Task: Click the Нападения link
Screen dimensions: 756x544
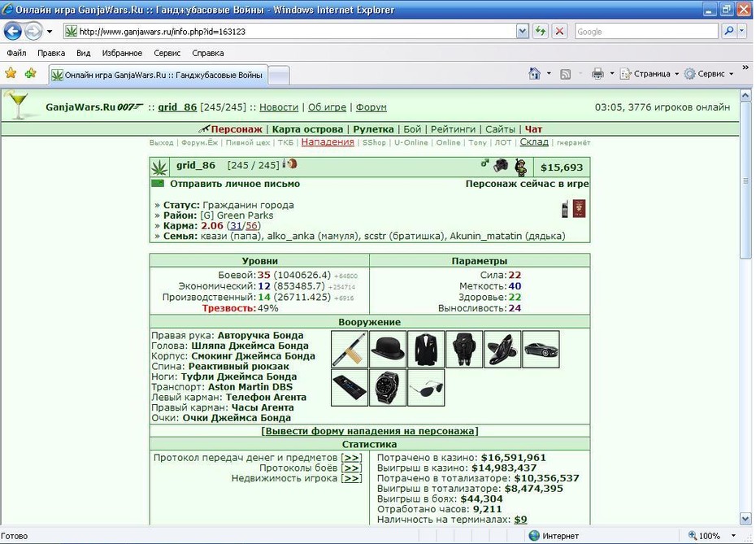Action: pyautogui.click(x=328, y=141)
